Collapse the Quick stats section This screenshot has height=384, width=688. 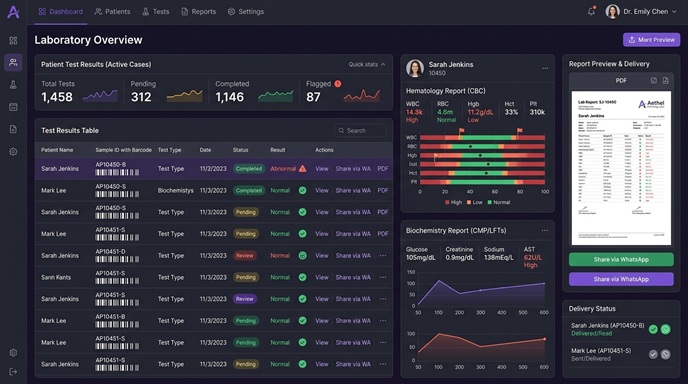click(x=367, y=65)
